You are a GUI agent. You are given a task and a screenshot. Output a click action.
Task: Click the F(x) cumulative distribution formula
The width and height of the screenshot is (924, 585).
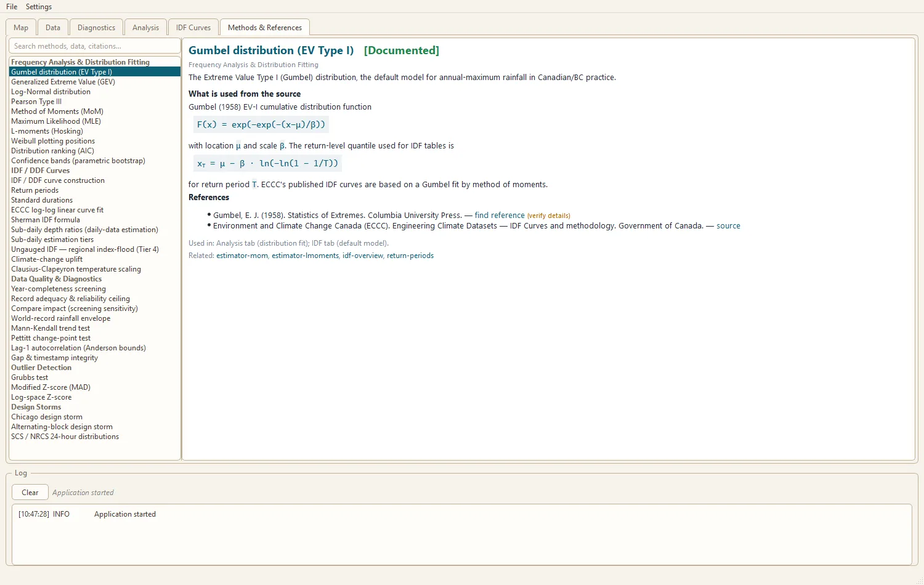pyautogui.click(x=261, y=124)
